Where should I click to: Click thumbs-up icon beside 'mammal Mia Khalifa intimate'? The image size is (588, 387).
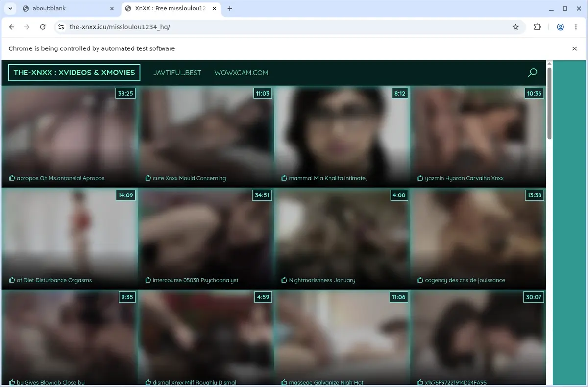[284, 178]
